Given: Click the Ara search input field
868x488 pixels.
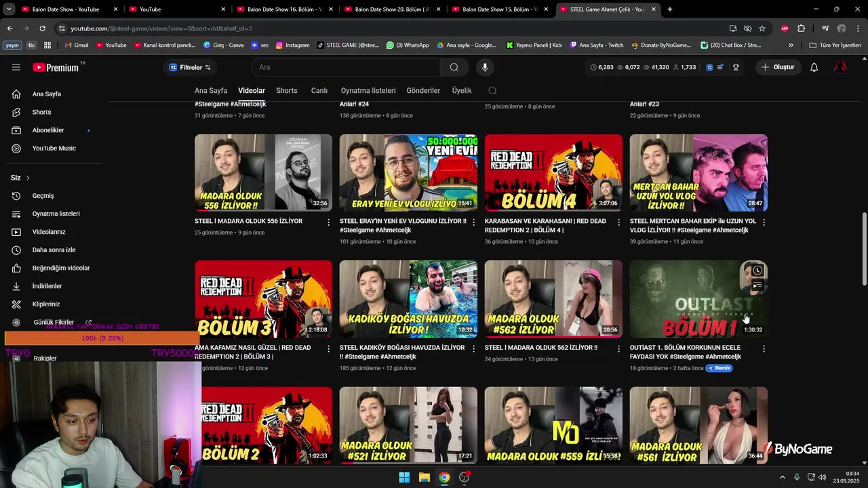Looking at the screenshot, I should [x=346, y=67].
